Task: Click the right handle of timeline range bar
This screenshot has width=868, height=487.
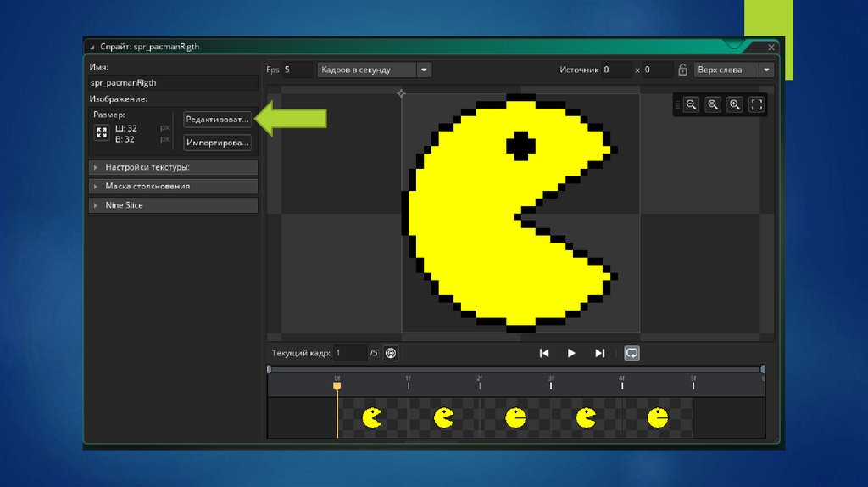Action: click(763, 369)
